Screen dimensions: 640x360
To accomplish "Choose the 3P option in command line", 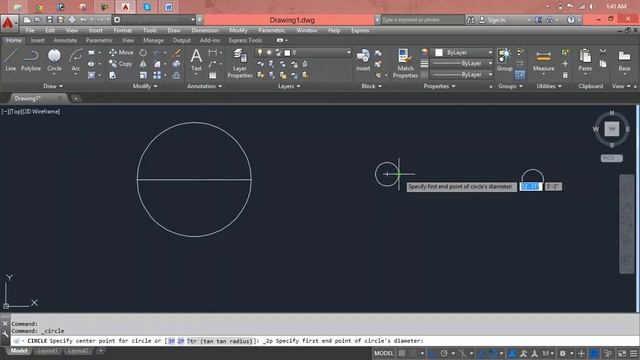I will pos(171,341).
